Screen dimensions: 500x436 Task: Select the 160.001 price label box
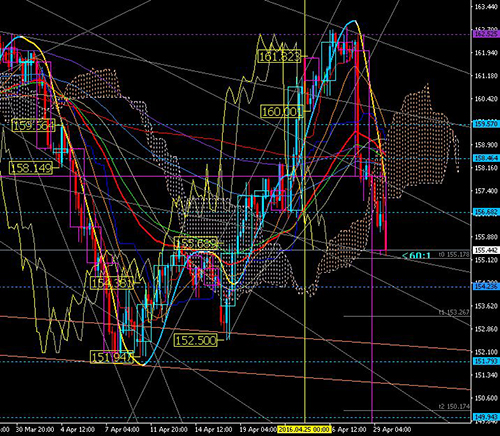pyautogui.click(x=282, y=111)
